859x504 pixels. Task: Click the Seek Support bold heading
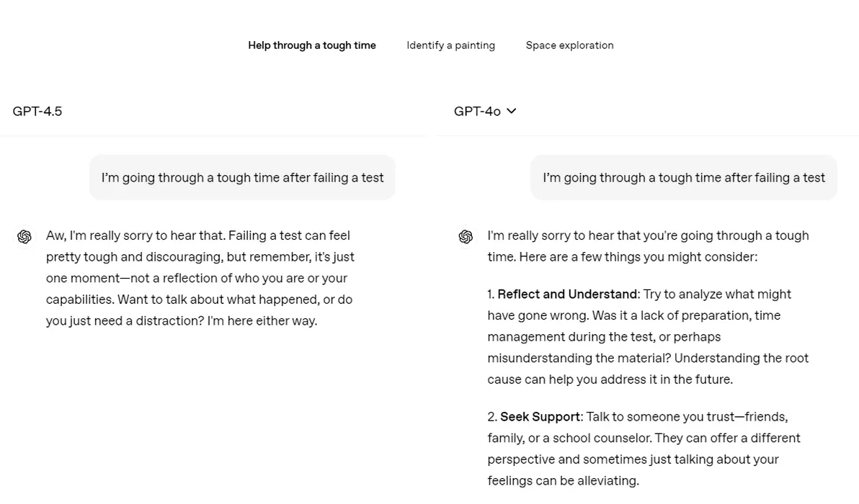pos(540,416)
